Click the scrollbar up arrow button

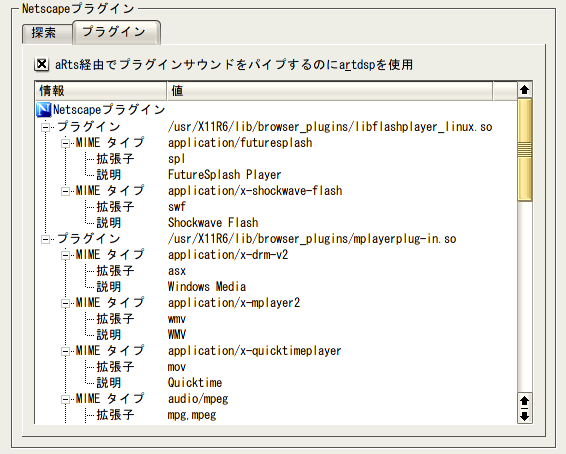click(524, 90)
